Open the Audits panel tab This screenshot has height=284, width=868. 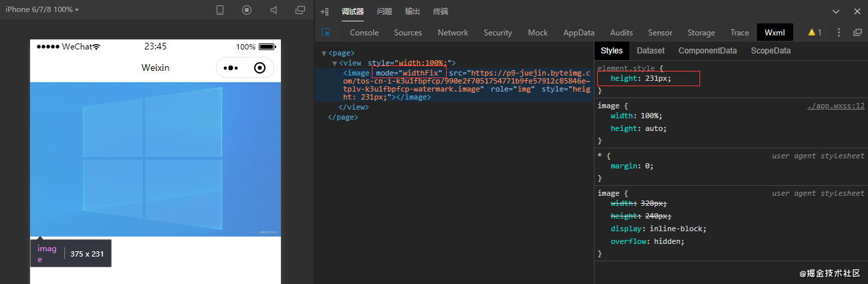[622, 33]
